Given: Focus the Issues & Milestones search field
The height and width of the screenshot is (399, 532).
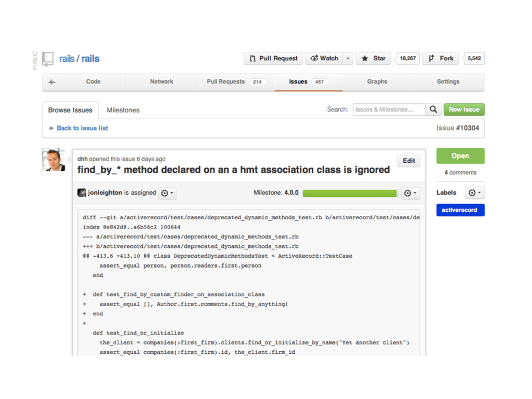Looking at the screenshot, I should [x=389, y=110].
